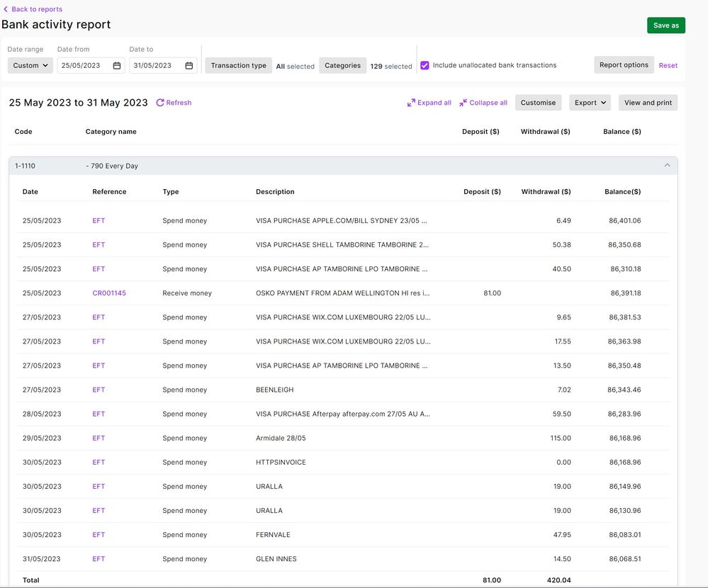Click the Collapse all arrows icon
The height and width of the screenshot is (588, 708).
[463, 103]
